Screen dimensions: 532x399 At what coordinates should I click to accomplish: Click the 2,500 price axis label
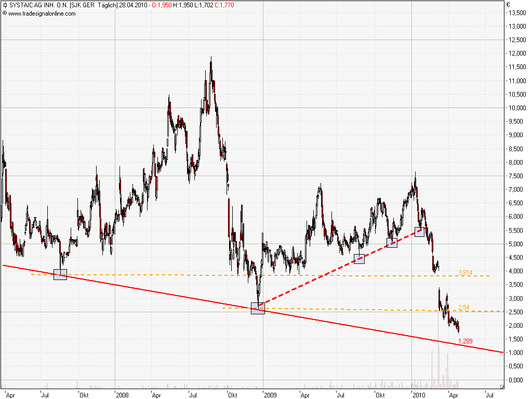pos(516,312)
